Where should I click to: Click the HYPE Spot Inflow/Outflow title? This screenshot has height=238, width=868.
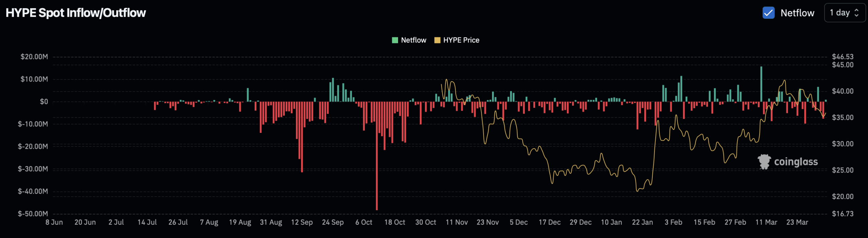coord(76,13)
